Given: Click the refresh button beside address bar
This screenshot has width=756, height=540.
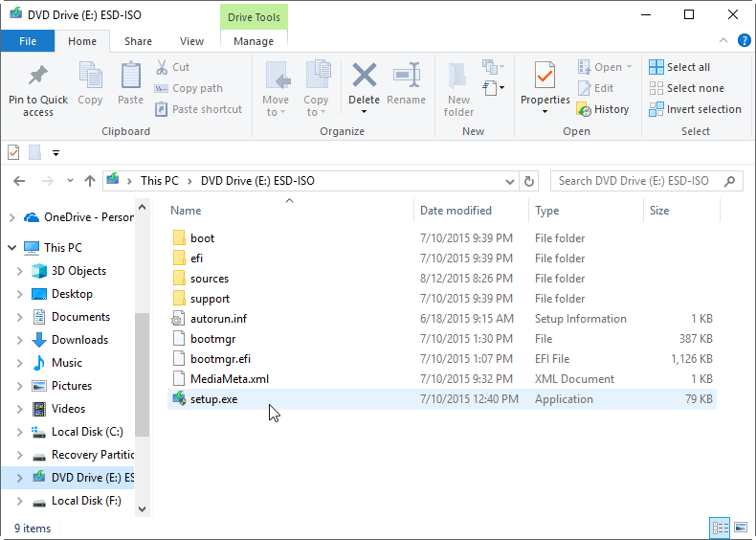Looking at the screenshot, I should click(529, 180).
